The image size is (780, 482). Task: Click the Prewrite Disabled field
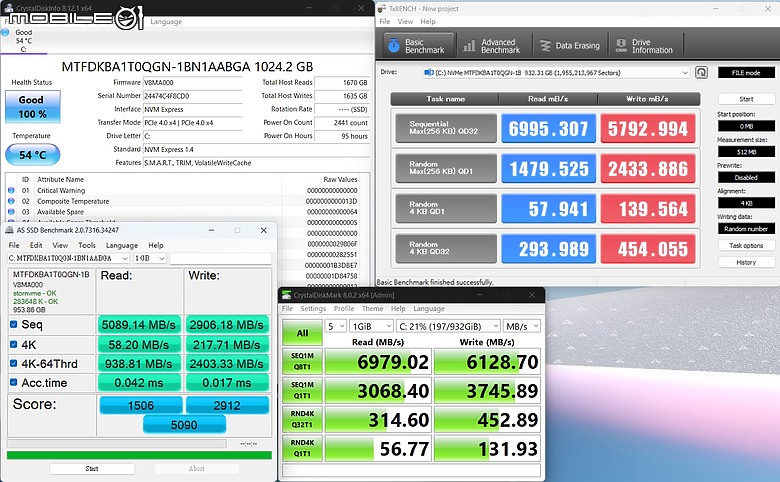coord(746,177)
